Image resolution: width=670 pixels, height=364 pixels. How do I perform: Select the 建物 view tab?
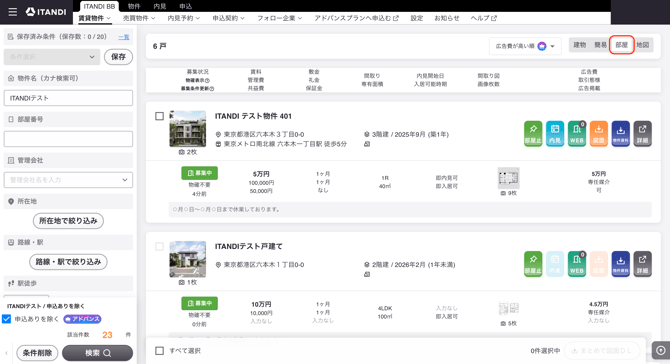pyautogui.click(x=580, y=45)
